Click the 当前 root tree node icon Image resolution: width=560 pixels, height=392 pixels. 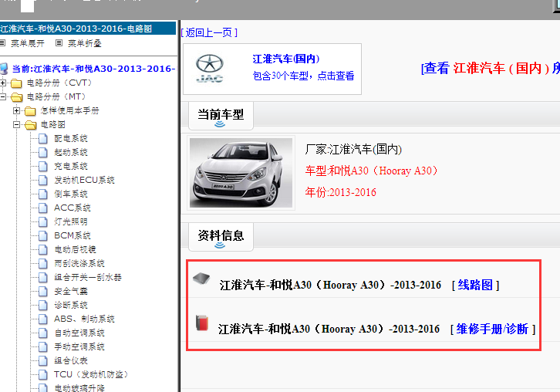(x=4, y=69)
